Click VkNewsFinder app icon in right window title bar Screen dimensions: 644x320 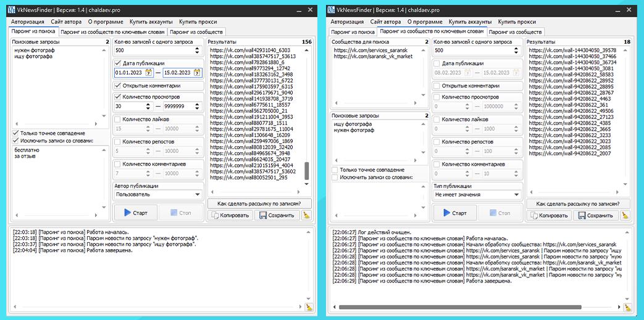click(331, 10)
